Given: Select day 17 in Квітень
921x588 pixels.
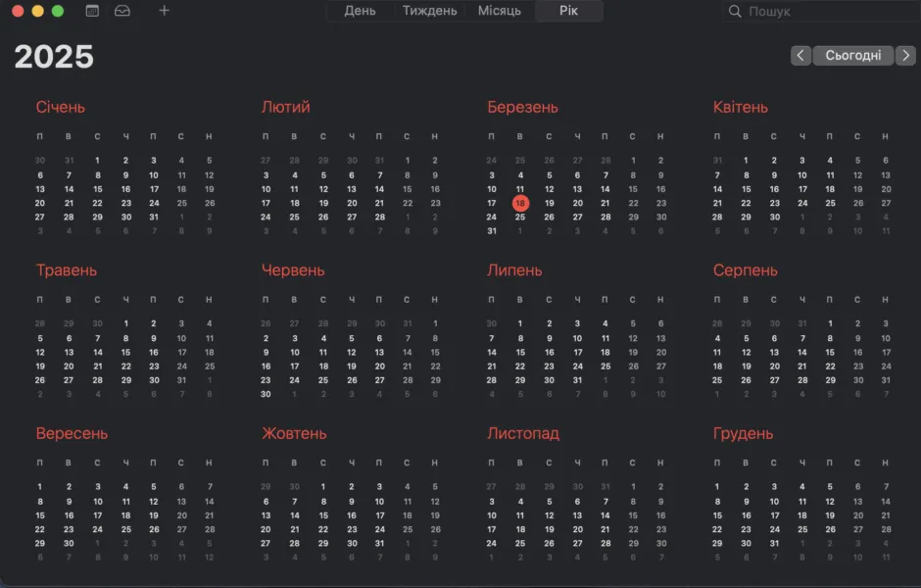Looking at the screenshot, I should click(x=802, y=189).
